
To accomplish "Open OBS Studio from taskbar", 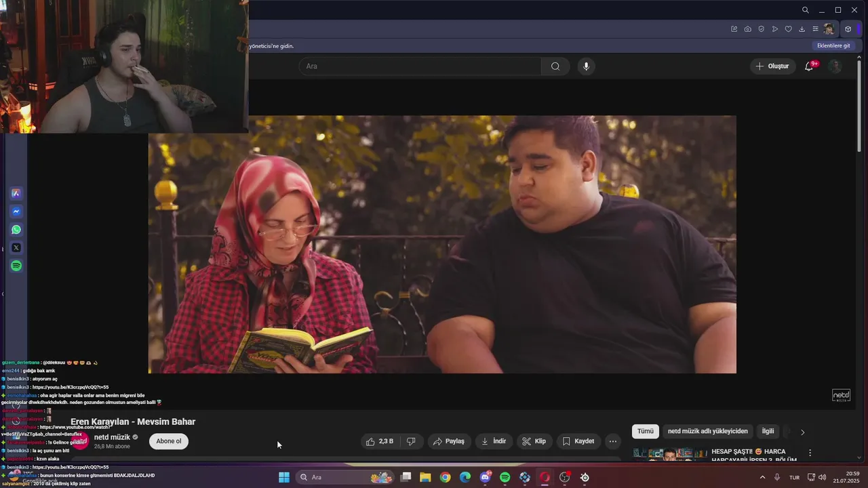I will coord(565,477).
